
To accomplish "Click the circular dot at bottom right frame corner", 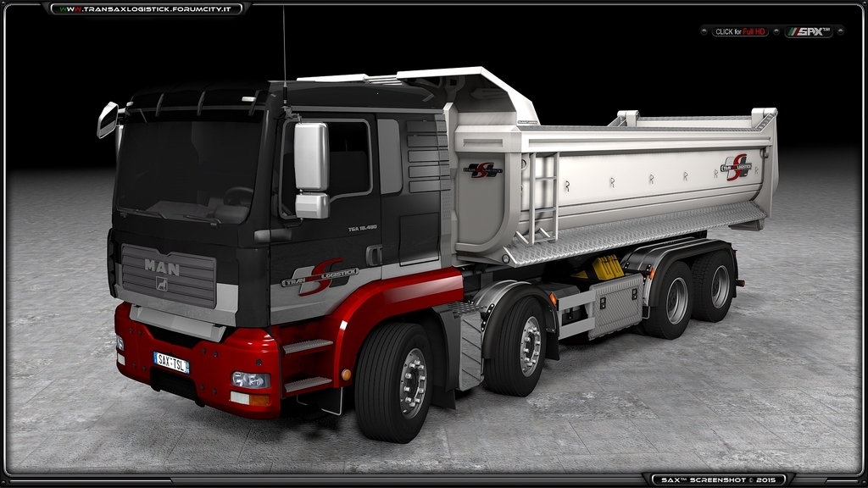I will [x=863, y=480].
